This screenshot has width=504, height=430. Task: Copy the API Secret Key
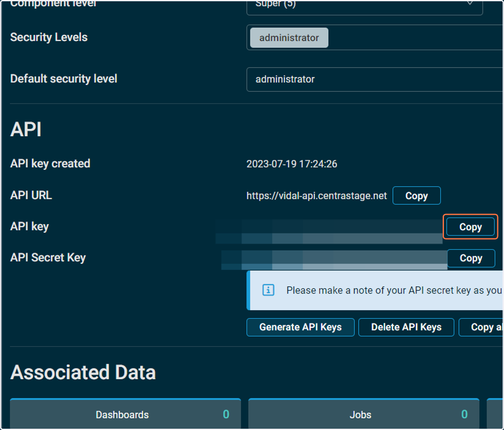pyautogui.click(x=471, y=258)
